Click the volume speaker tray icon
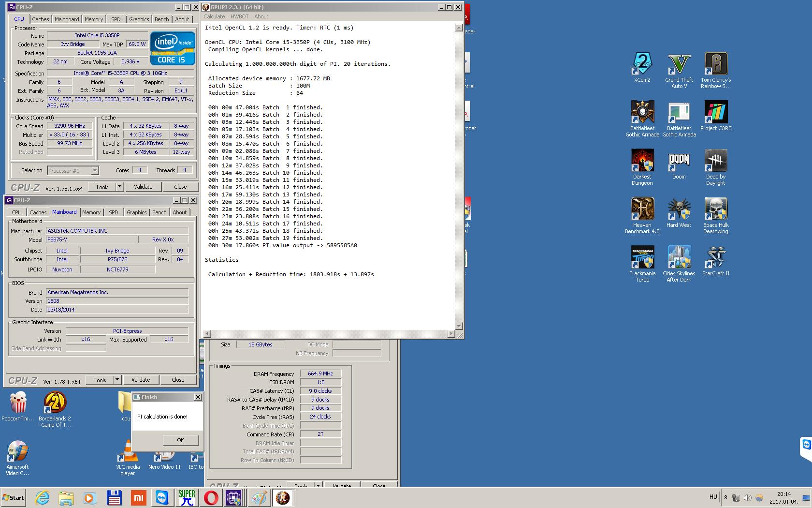The width and height of the screenshot is (812, 508). point(747,497)
